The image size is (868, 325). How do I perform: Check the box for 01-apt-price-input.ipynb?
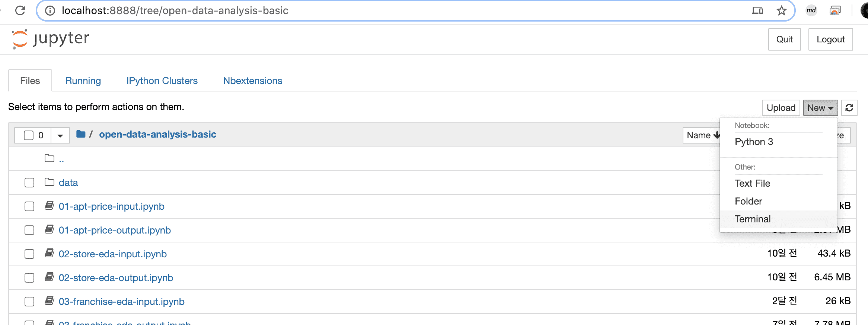pyautogui.click(x=29, y=206)
